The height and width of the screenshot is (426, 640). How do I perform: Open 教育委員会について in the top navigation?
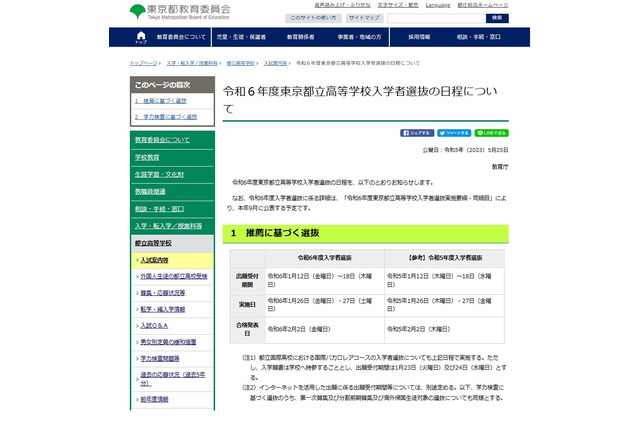click(x=181, y=37)
